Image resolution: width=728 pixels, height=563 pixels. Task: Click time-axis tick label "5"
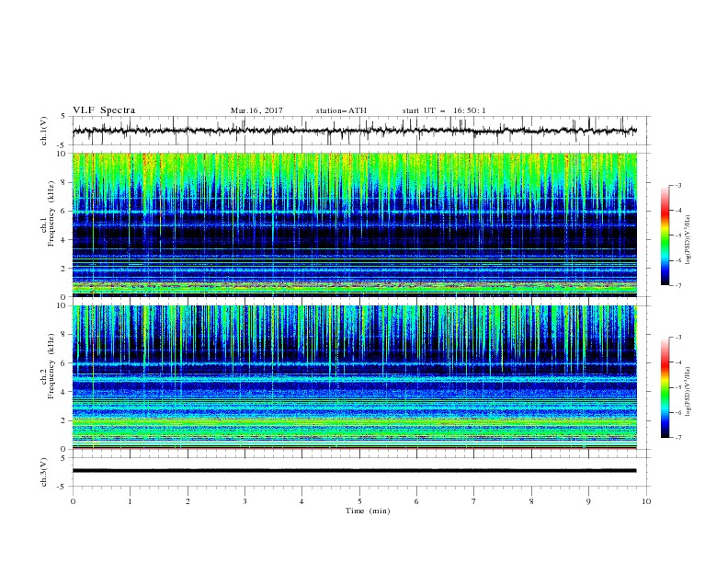(x=359, y=501)
